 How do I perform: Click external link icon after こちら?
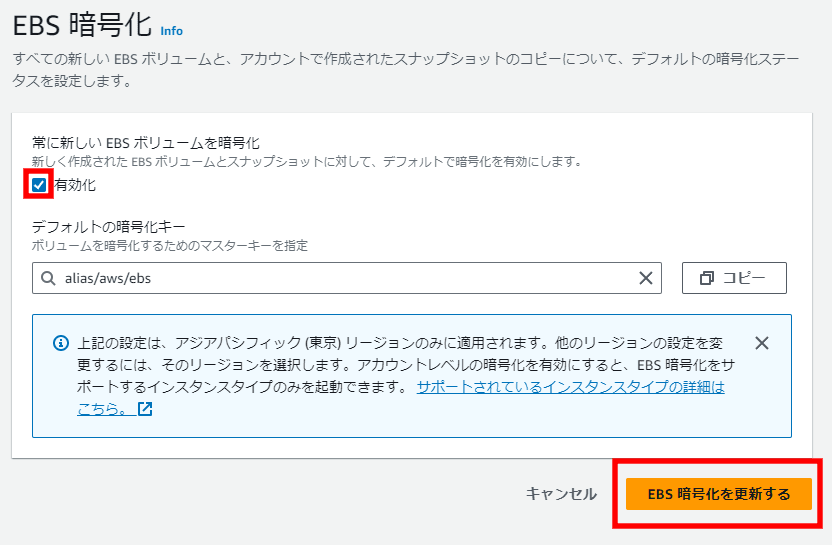(145, 409)
